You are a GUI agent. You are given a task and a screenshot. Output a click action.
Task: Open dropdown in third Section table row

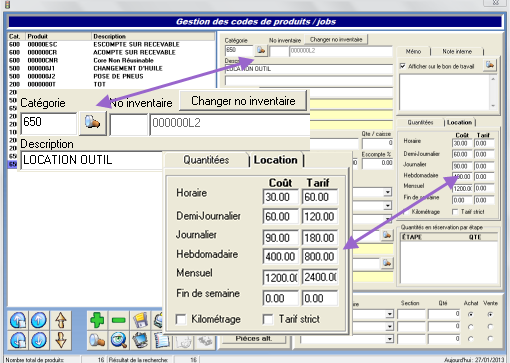point(390,339)
